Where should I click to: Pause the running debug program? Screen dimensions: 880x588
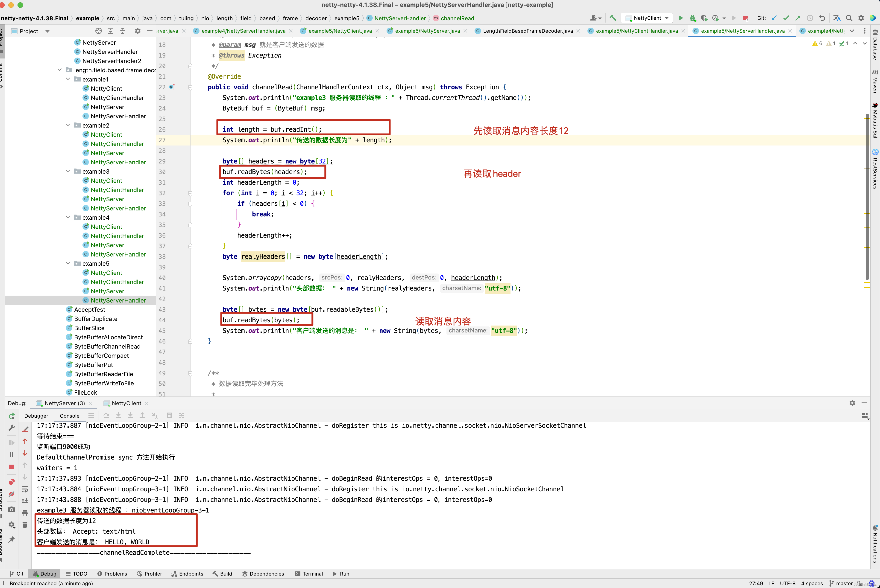coord(12,454)
